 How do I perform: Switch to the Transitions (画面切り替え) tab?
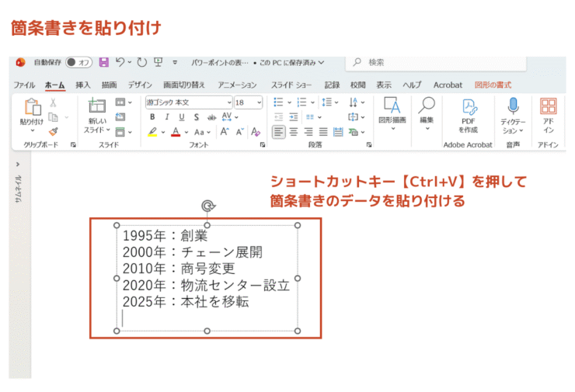tap(184, 85)
